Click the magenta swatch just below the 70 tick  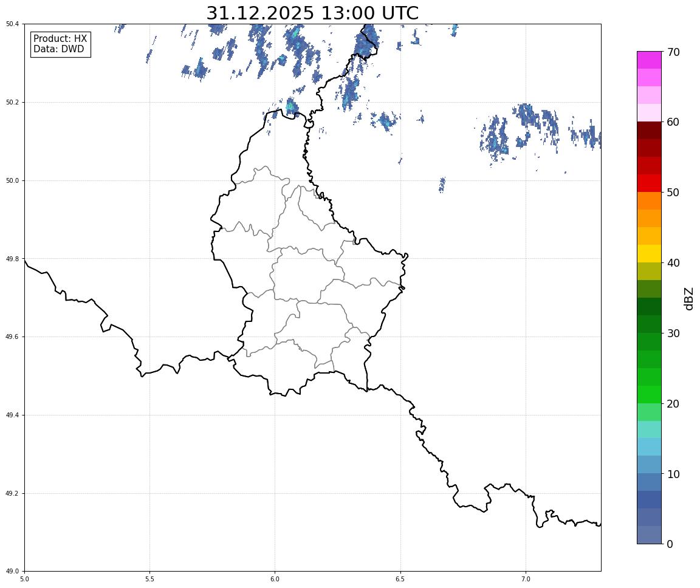coord(649,60)
